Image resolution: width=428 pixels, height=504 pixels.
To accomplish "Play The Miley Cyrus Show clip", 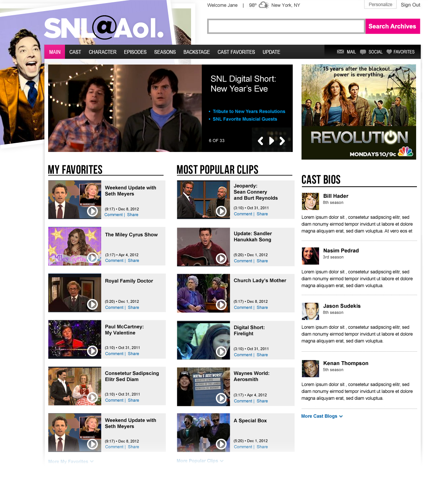I will pyautogui.click(x=92, y=258).
